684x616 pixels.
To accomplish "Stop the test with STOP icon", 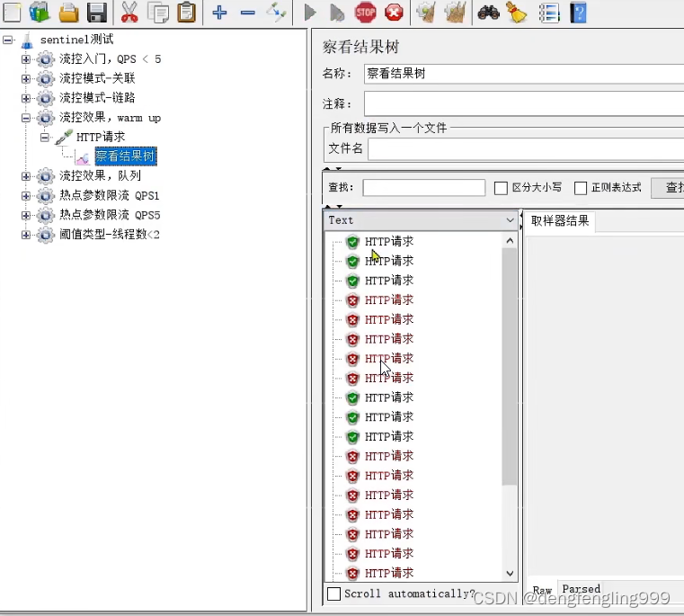I will pos(366,13).
